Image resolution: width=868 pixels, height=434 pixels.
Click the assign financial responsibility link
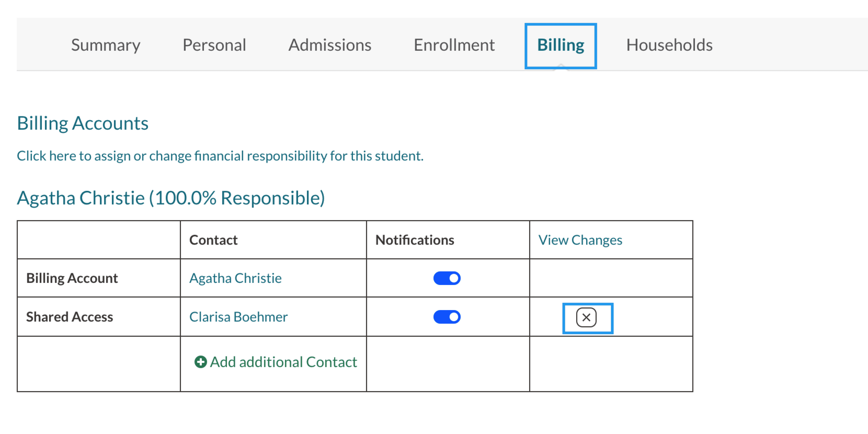click(220, 156)
